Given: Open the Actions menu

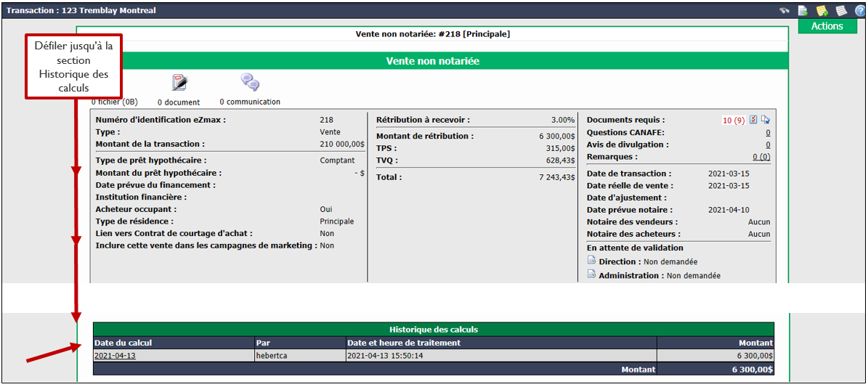Looking at the screenshot, I should point(827,26).
